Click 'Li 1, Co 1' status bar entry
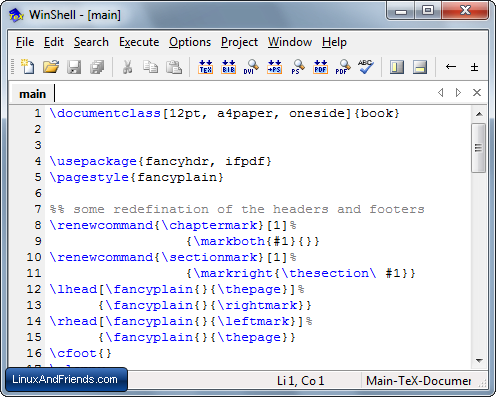Viewport: 496px width, 397px height. [x=300, y=381]
